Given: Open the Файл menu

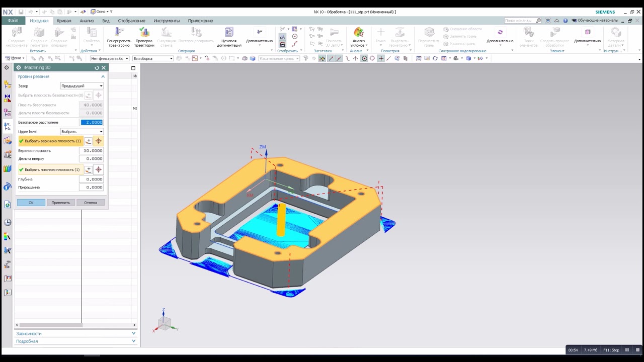Looking at the screenshot, I should point(13,21).
